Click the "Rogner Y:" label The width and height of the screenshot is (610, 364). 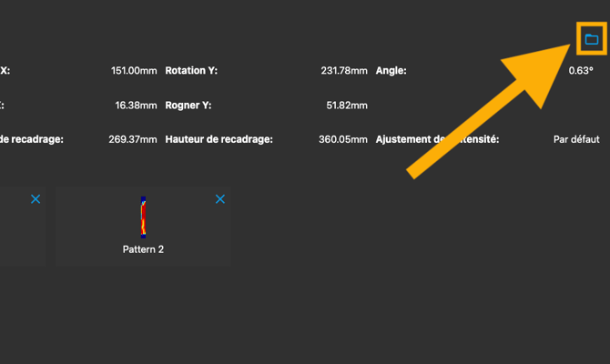coord(188,105)
